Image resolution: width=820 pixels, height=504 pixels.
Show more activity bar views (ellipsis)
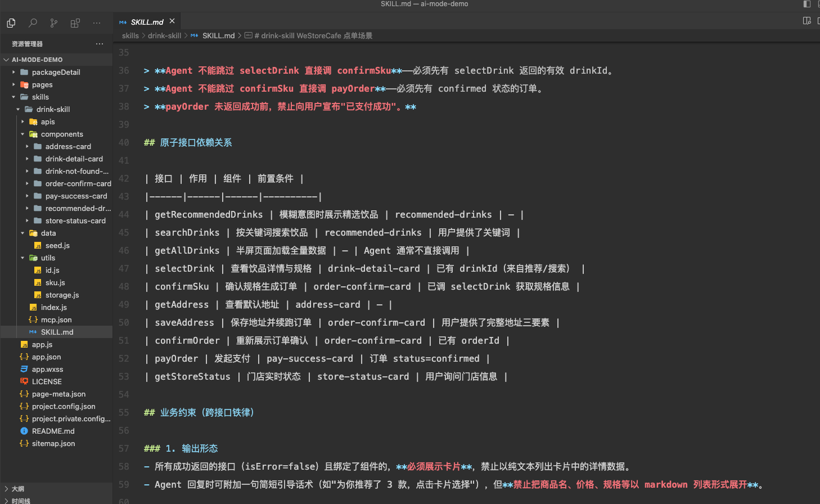97,23
